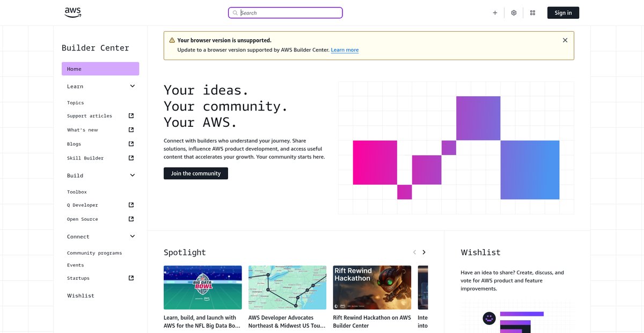Click external link icon beside Open Source
Viewport: 644px width, 333px height.
click(x=131, y=219)
